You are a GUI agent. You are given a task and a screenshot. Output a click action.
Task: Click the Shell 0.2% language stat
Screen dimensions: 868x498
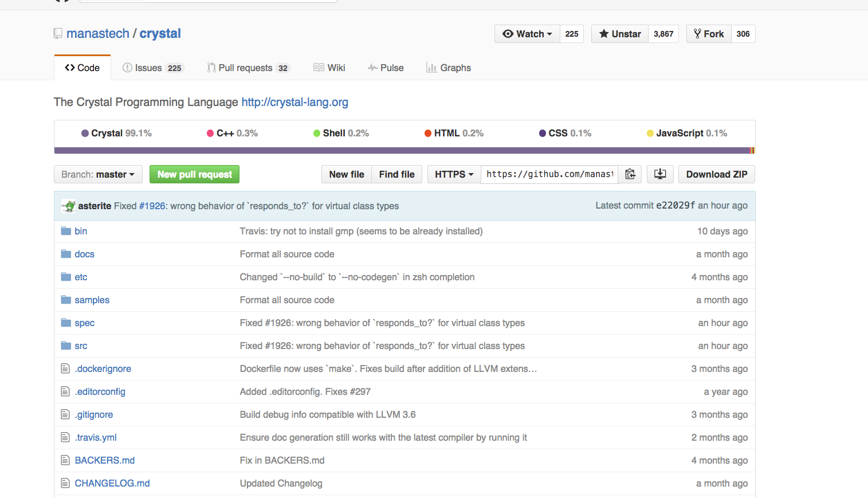tap(341, 133)
